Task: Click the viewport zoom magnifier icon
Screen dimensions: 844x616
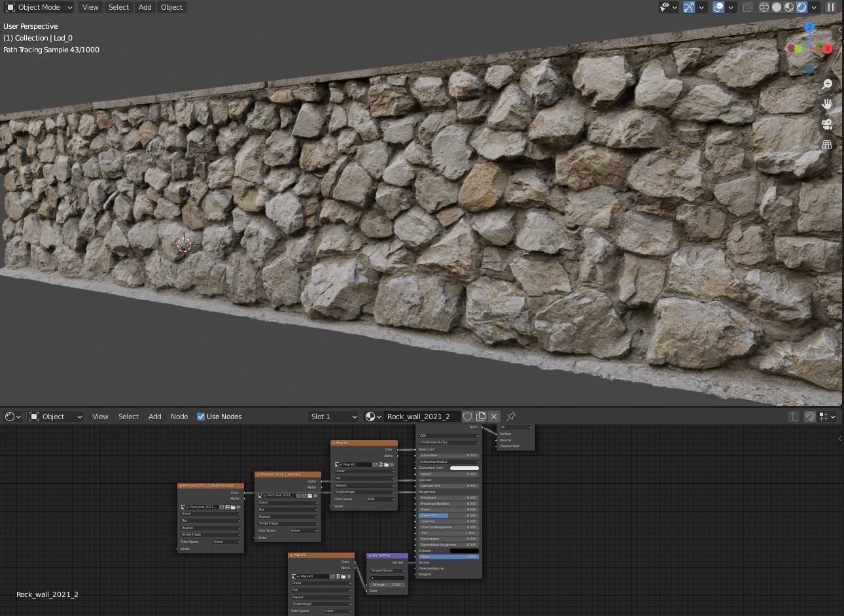Action: tap(828, 84)
